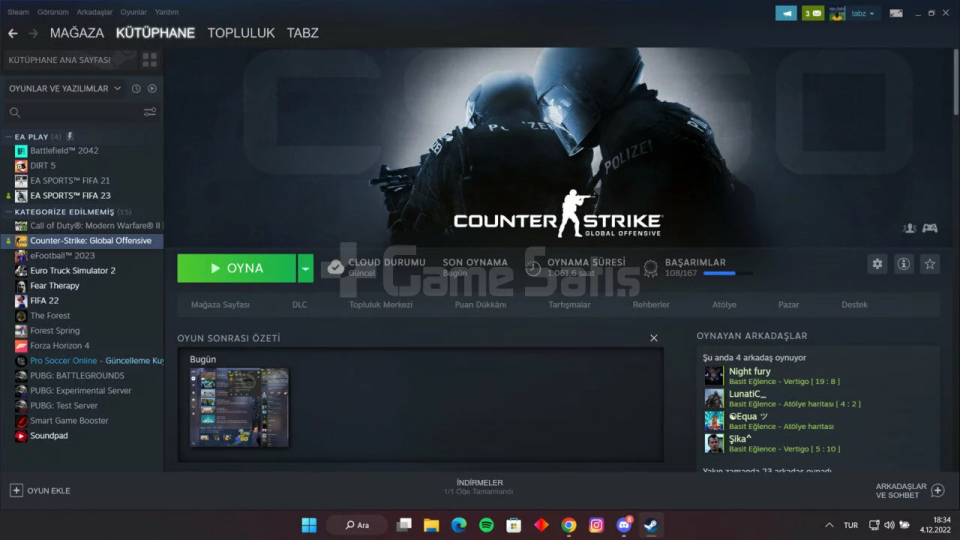Open the Steam announcements megaphone icon
This screenshot has height=540, width=960.
786,13
